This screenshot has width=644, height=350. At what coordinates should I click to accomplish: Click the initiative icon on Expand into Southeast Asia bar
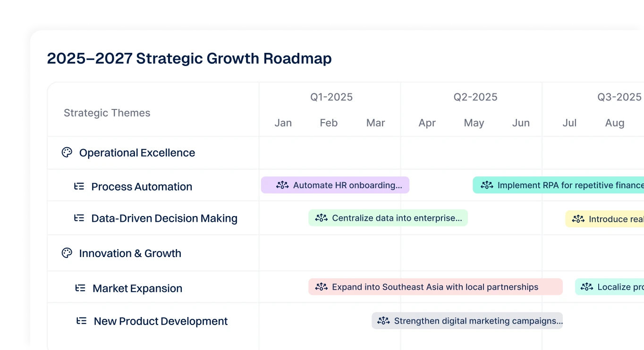point(321,287)
